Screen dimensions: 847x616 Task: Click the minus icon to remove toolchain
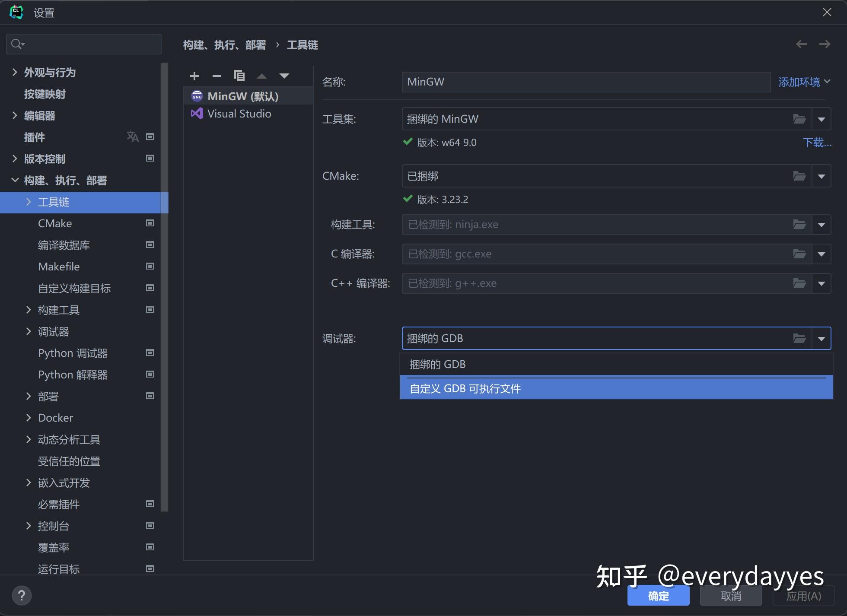click(217, 76)
